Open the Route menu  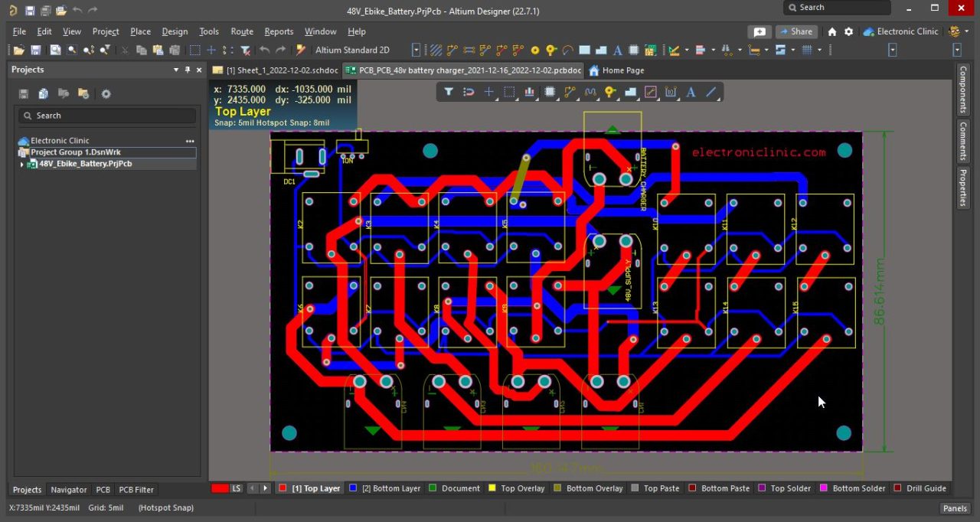coord(242,31)
